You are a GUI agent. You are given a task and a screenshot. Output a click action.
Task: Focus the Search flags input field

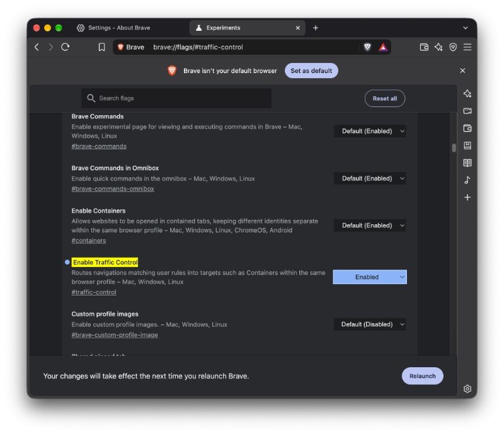coord(176,98)
